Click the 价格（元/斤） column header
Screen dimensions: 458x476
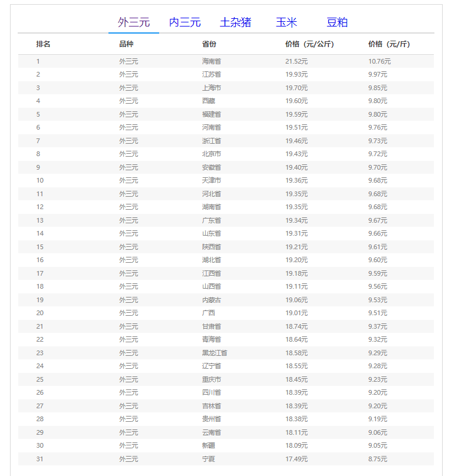point(388,44)
